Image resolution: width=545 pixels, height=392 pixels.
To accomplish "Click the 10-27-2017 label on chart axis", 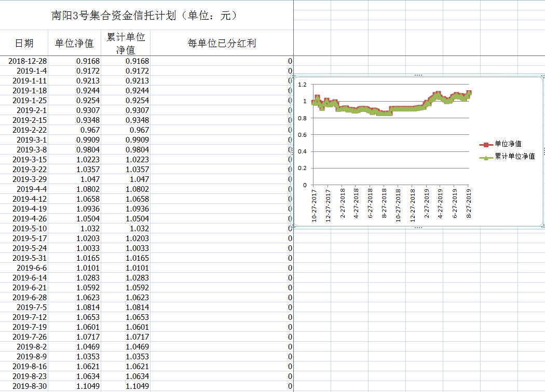I will coord(314,205).
